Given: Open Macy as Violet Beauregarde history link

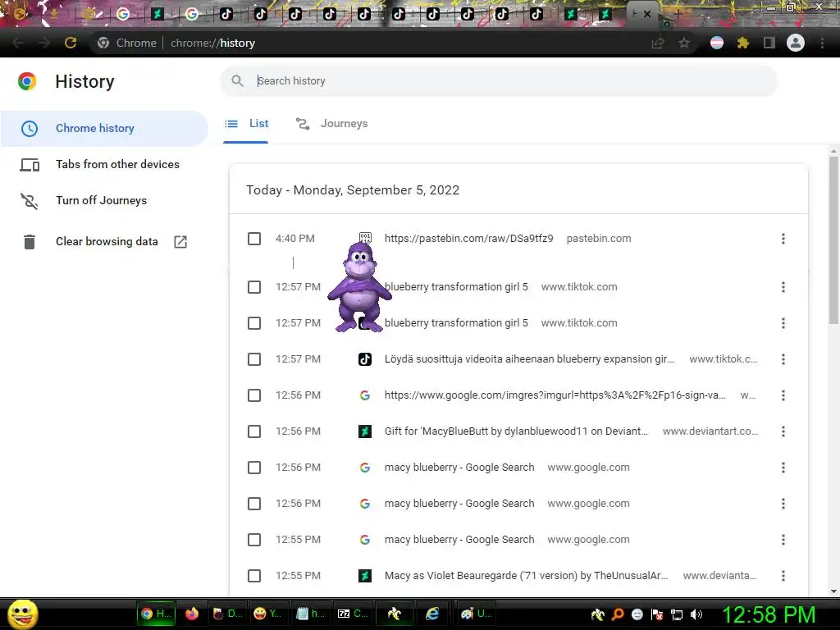Looking at the screenshot, I should click(526, 576).
